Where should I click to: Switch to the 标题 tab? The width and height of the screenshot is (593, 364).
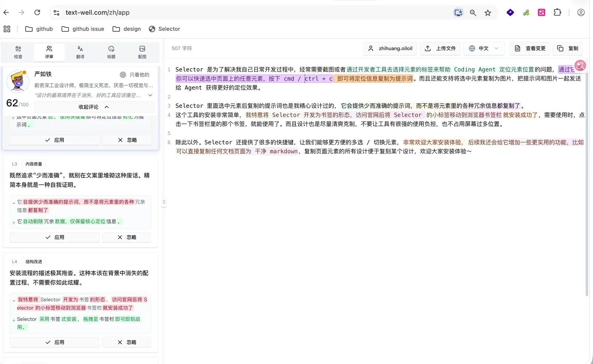pos(111,52)
